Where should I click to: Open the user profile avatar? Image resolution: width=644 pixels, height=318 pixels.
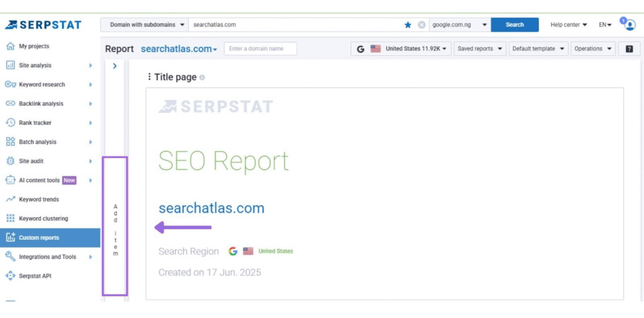[629, 25]
